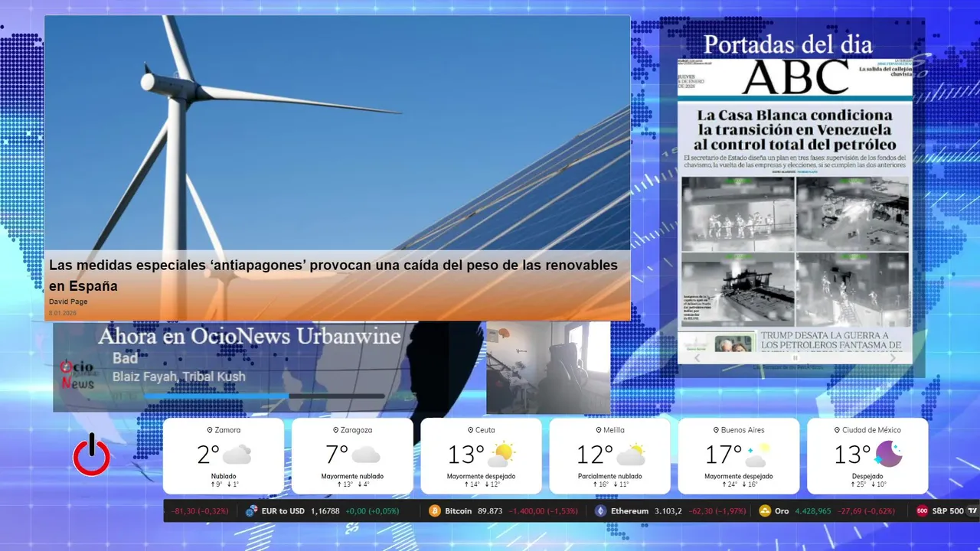
Task: Click the song progress bar
Action: pos(265,396)
